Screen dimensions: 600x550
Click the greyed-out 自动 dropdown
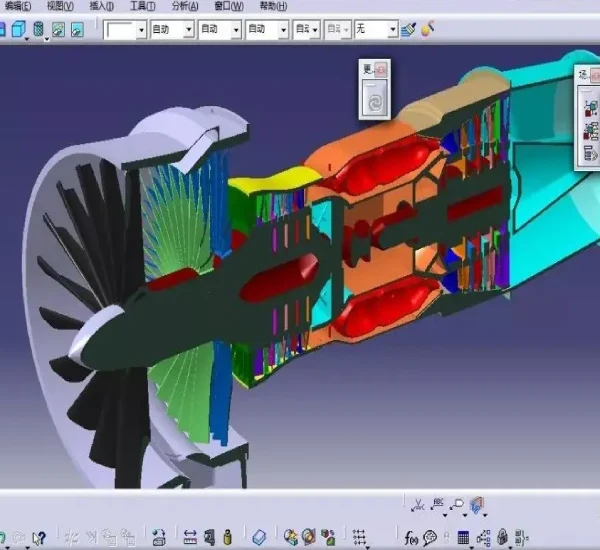click(x=338, y=29)
